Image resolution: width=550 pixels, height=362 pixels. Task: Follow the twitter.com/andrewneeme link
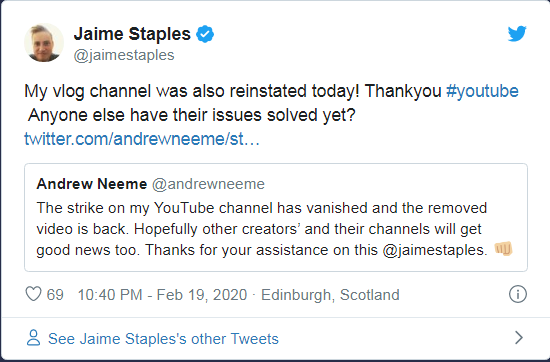point(142,139)
